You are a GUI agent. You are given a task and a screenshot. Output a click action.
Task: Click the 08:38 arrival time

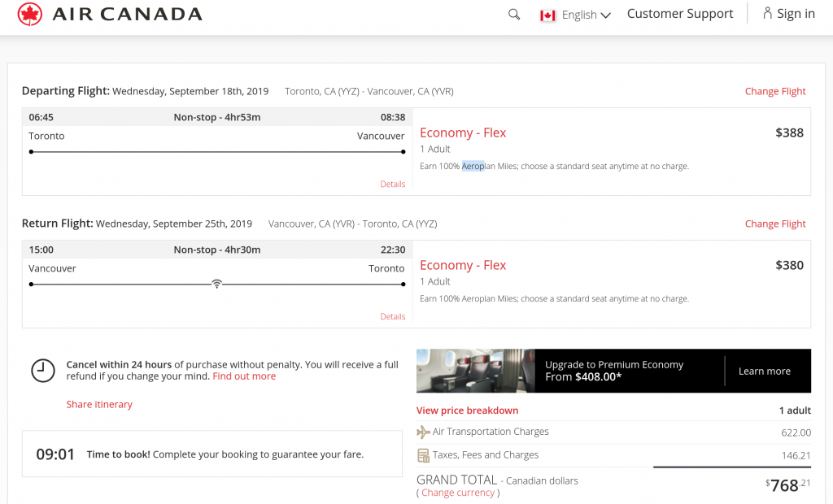(393, 117)
